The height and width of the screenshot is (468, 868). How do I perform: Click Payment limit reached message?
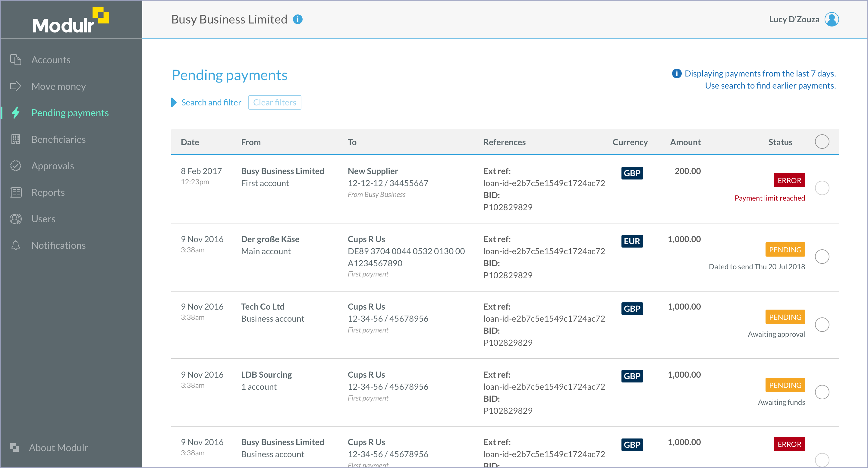770,198
